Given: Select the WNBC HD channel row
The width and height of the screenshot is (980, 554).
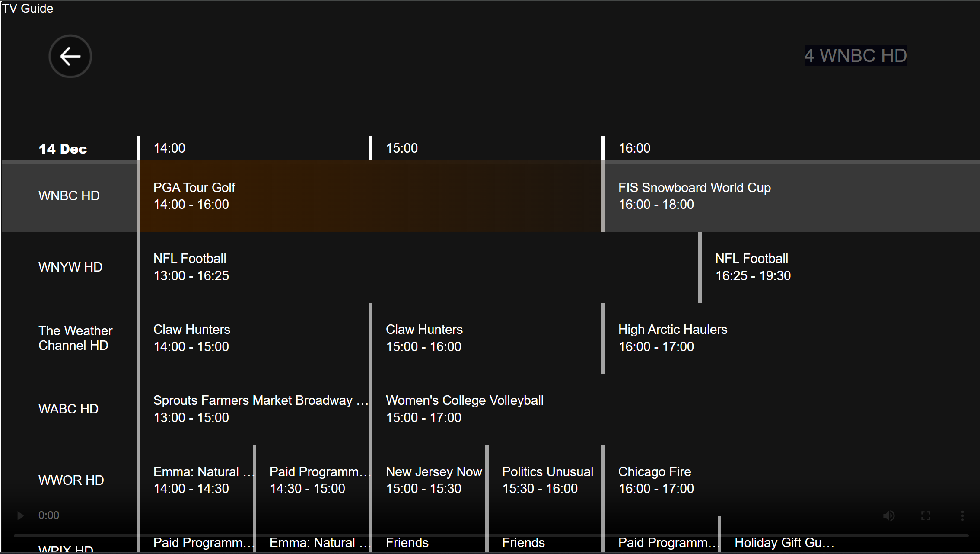Looking at the screenshot, I should (x=69, y=196).
